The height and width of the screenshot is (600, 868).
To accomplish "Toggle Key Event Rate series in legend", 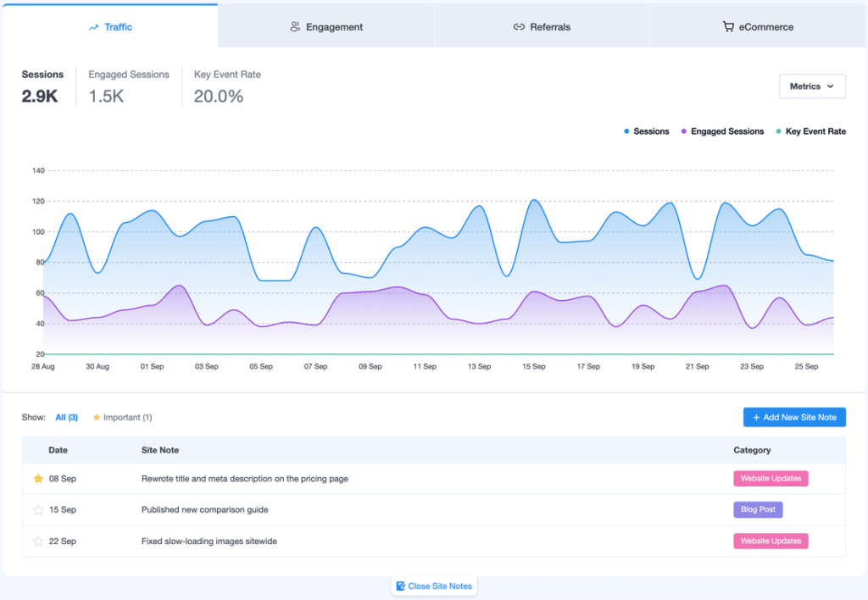I will pyautogui.click(x=811, y=131).
